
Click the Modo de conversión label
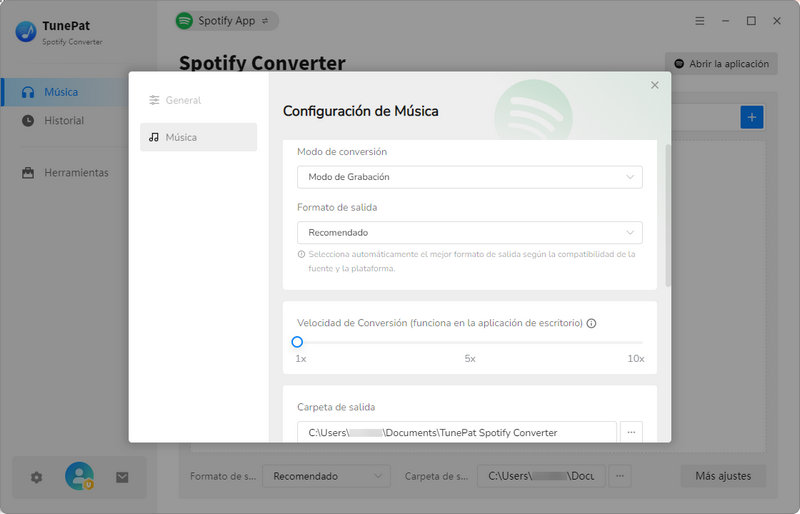342,152
